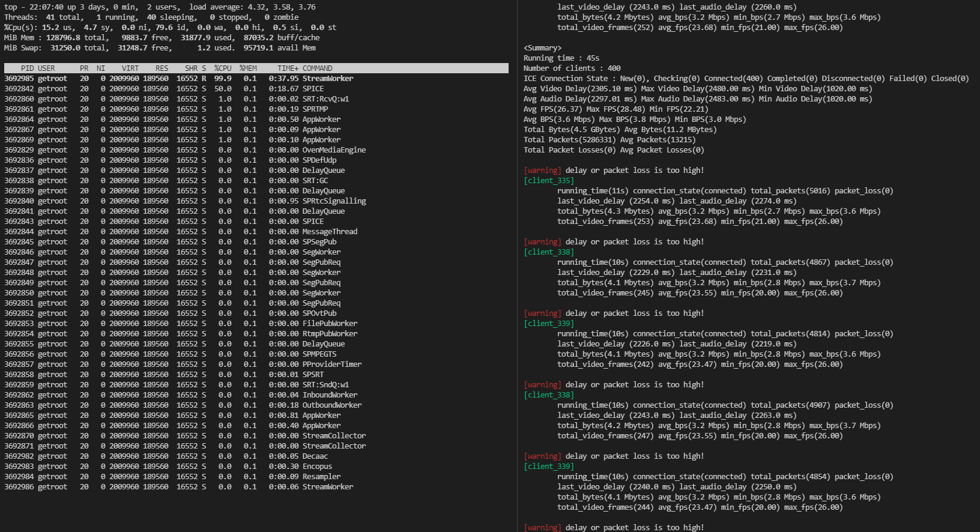Viewport: 980px width, 532px height.
Task: Click the PID column header in top
Action: point(27,68)
